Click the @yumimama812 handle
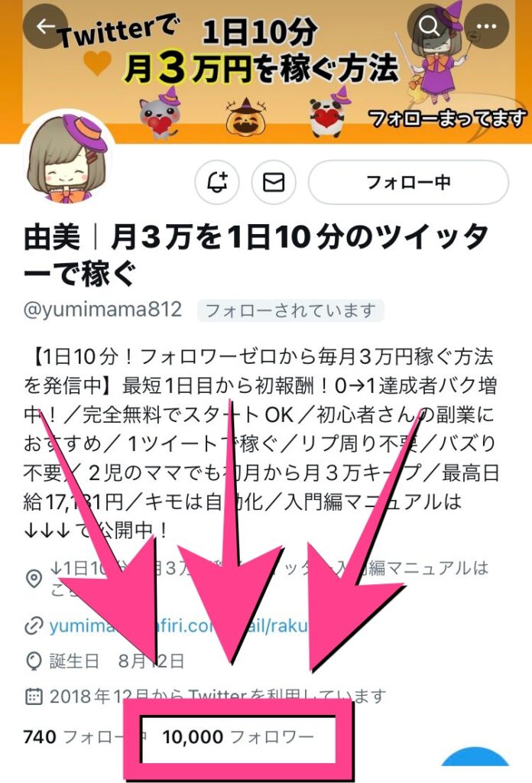532x783 pixels. pyautogui.click(x=102, y=310)
